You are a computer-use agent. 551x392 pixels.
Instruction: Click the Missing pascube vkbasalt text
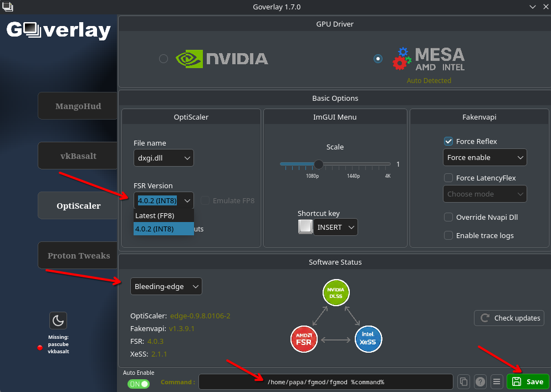(x=58, y=344)
